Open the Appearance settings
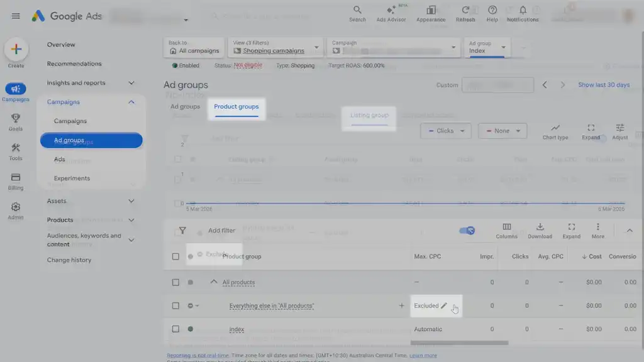Viewport: 644px width, 362px height. click(x=431, y=14)
